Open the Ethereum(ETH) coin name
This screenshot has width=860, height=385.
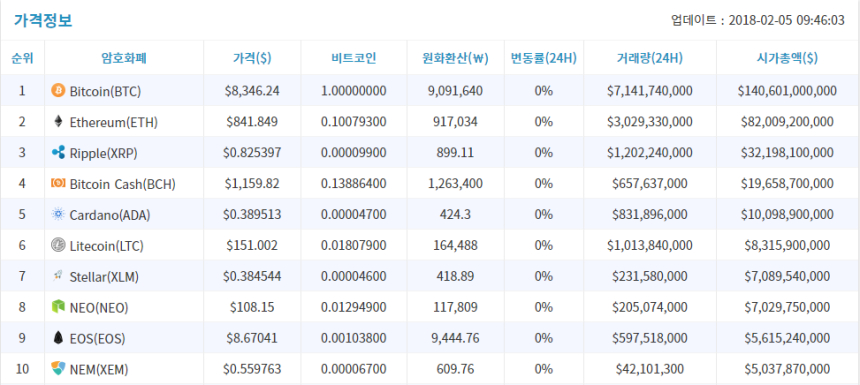coord(114,122)
